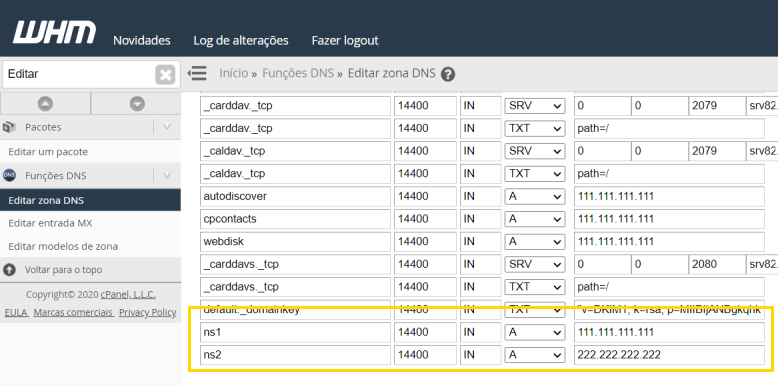Open Novidades in the top menu
The width and height of the screenshot is (778, 386).
pyautogui.click(x=142, y=40)
